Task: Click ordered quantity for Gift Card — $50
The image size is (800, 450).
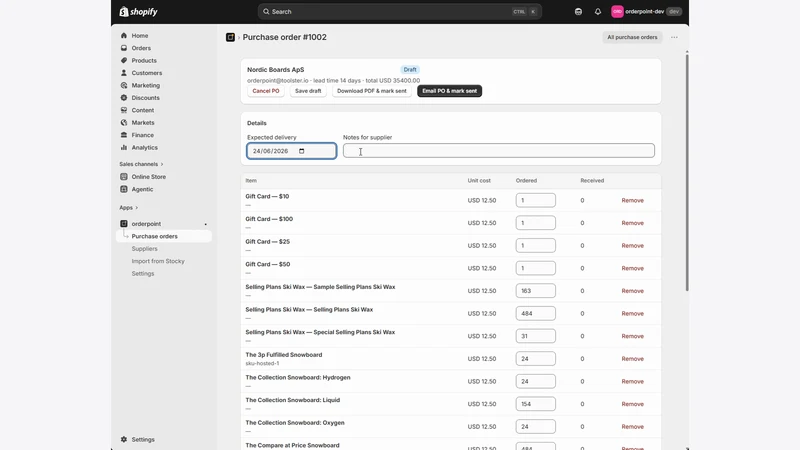Action: point(535,268)
